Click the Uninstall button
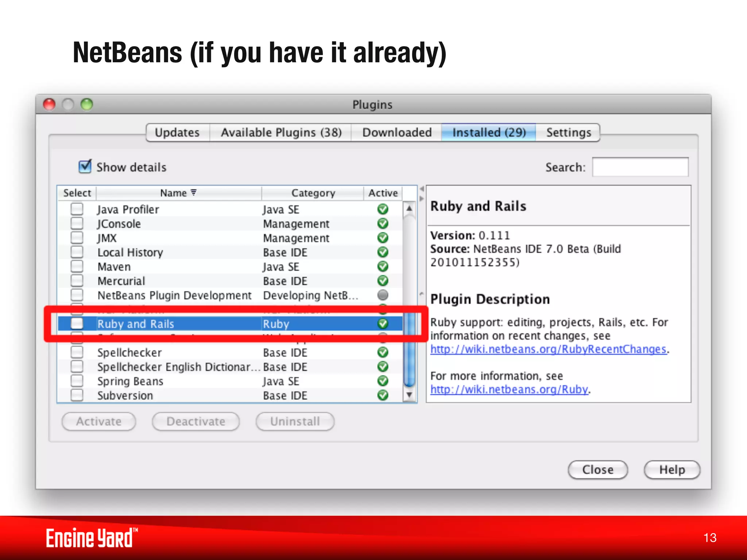The image size is (747, 560). [295, 421]
